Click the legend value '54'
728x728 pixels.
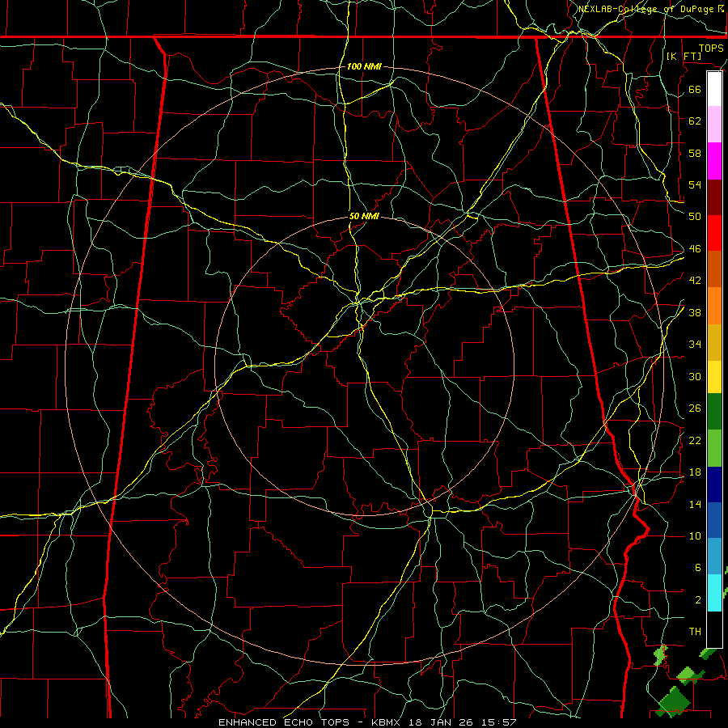pyautogui.click(x=695, y=184)
